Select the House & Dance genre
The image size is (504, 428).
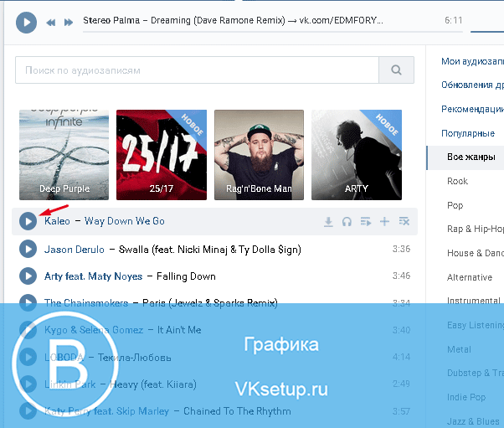[476, 253]
